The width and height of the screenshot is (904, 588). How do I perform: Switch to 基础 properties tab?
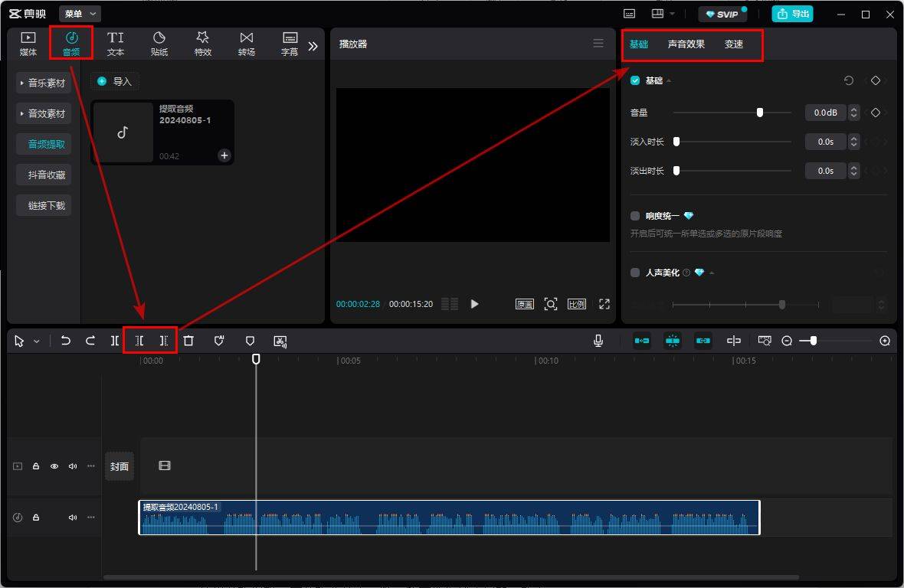tap(639, 44)
